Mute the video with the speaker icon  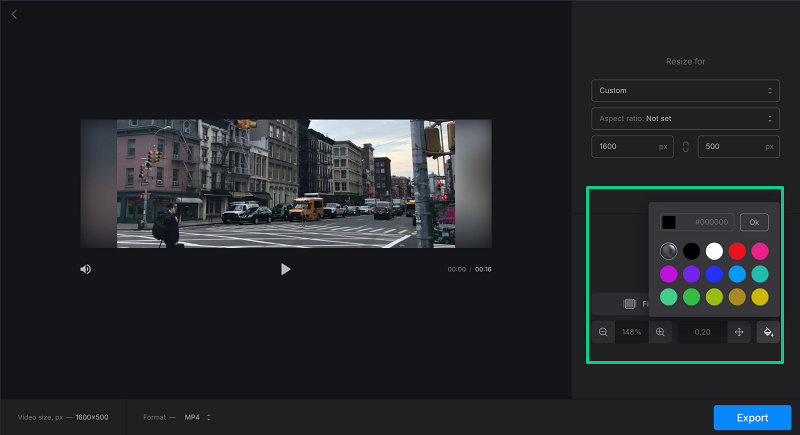(x=86, y=269)
